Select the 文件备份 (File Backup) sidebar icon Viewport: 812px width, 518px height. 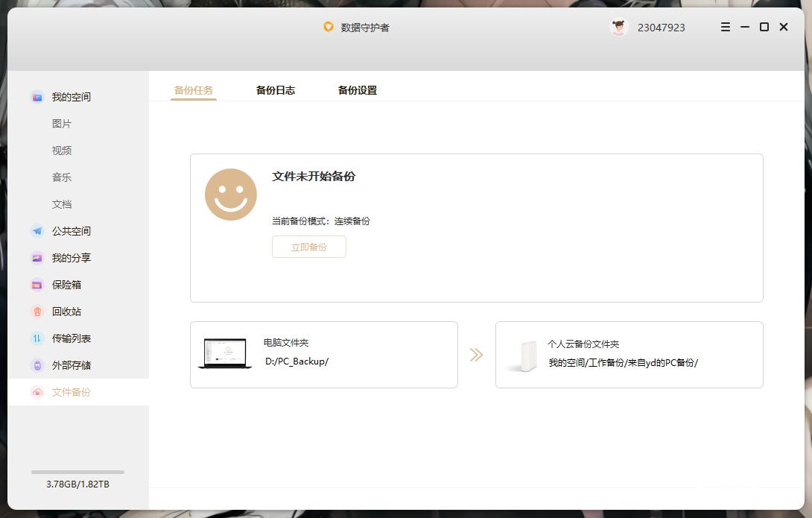[37, 392]
